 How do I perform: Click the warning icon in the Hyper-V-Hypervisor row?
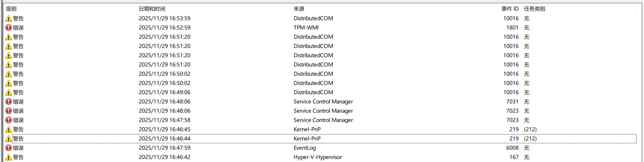[x=8, y=157]
